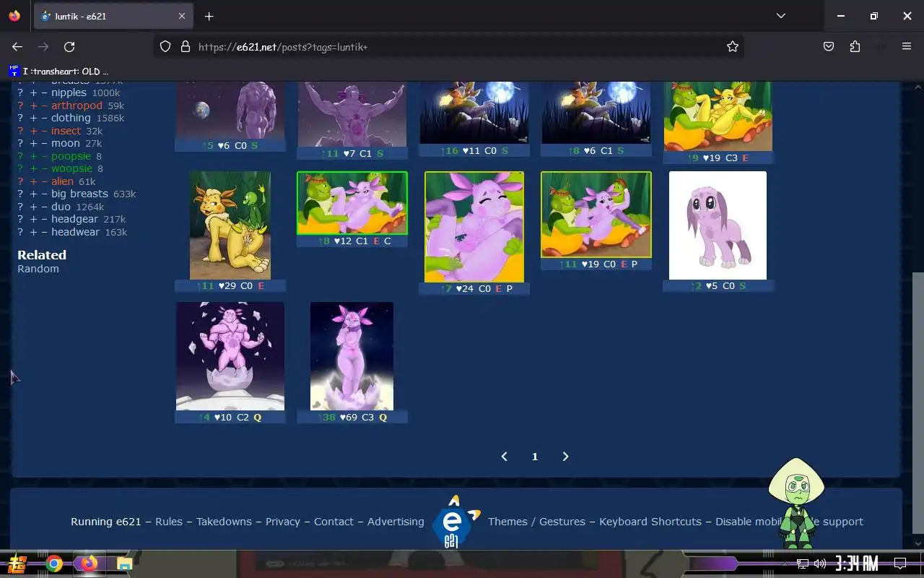Open the Contact footer link

pos(334,522)
